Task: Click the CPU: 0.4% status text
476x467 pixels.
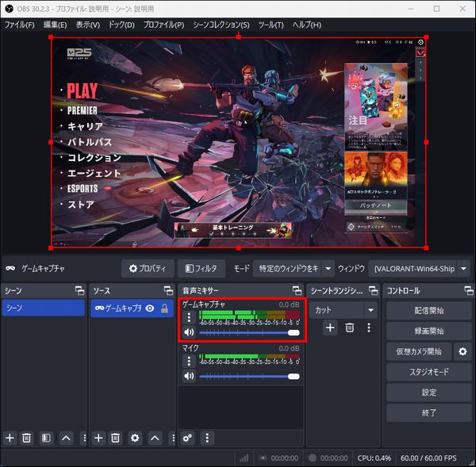Action: pyautogui.click(x=374, y=458)
